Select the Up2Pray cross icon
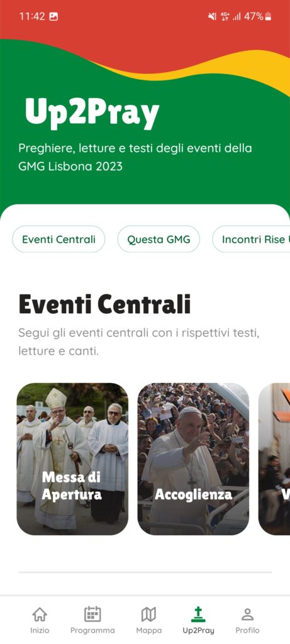Image resolution: width=290 pixels, height=644 pixels. [198, 614]
